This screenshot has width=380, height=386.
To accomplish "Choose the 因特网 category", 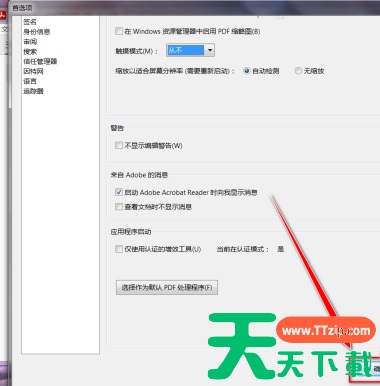I will 33,71.
